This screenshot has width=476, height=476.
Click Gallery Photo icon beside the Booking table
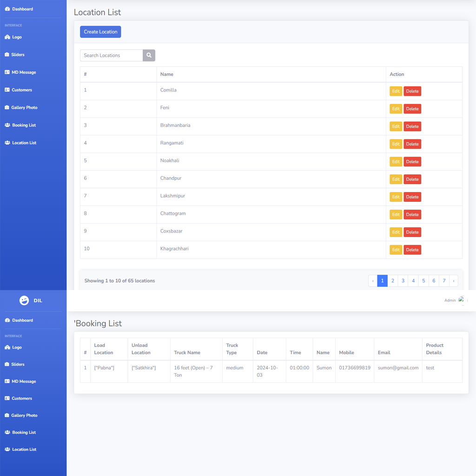[7, 416]
